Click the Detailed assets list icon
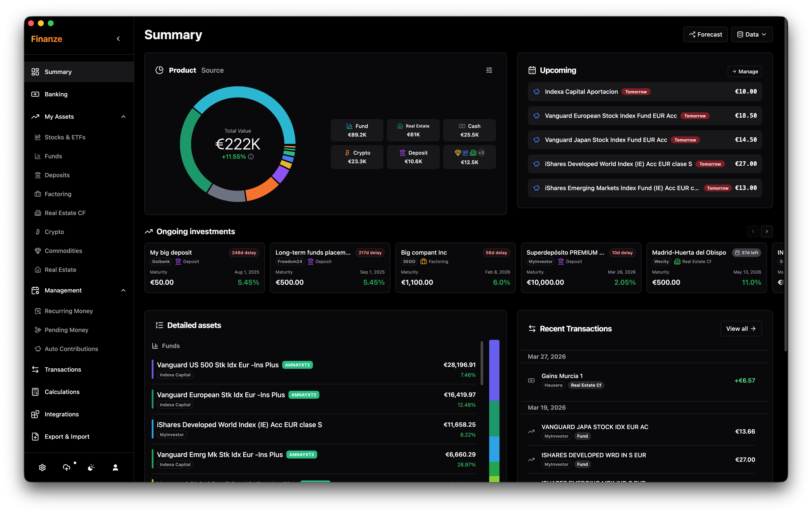Viewport: 812px width, 514px height. point(159,325)
